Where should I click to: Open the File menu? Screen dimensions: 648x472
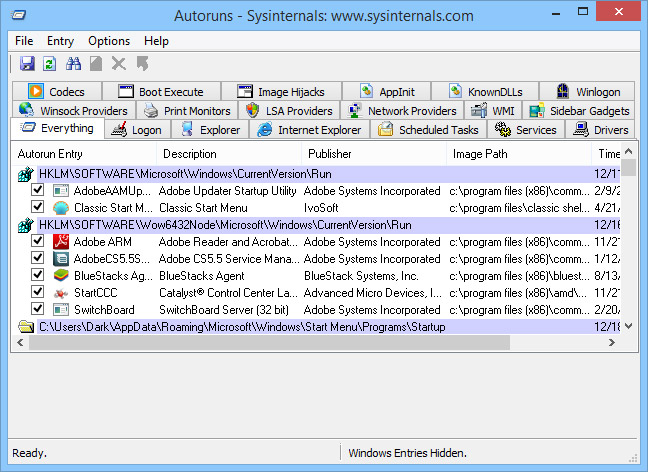coord(24,41)
